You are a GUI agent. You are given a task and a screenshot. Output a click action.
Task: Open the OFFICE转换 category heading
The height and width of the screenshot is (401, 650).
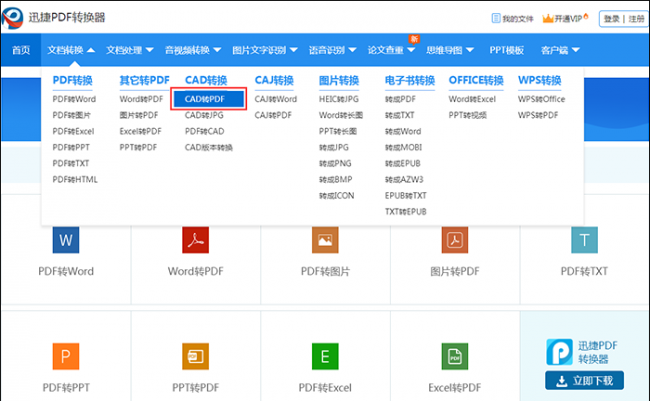[476, 80]
